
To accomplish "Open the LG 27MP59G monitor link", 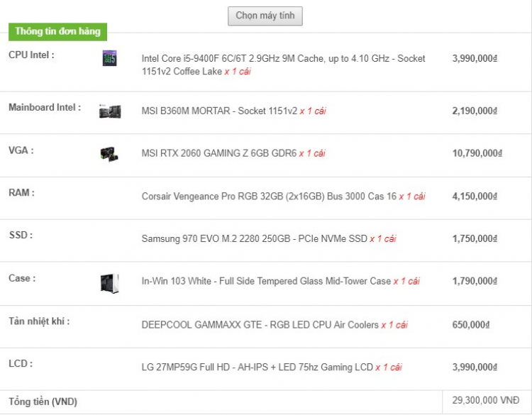I will click(x=257, y=367).
